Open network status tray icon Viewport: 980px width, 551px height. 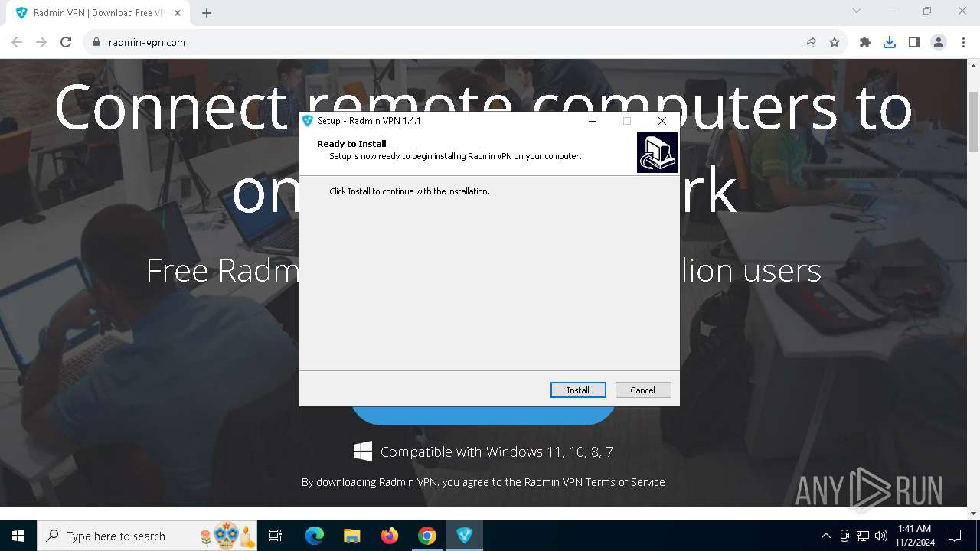click(863, 536)
